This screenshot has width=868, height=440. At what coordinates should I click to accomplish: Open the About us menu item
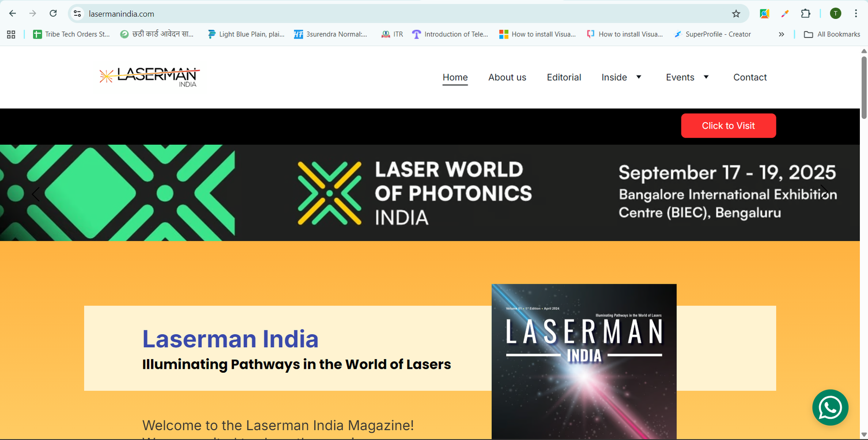507,77
